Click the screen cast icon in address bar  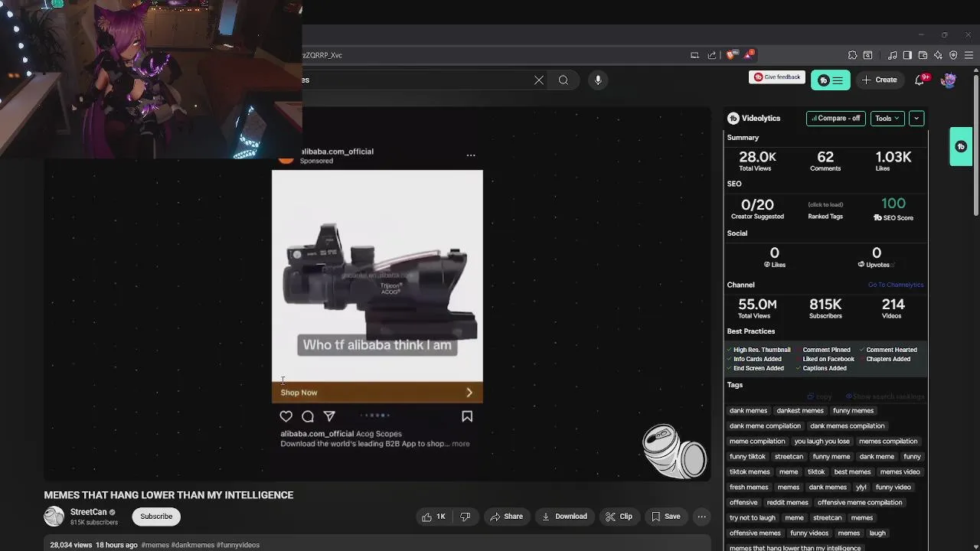(x=694, y=55)
